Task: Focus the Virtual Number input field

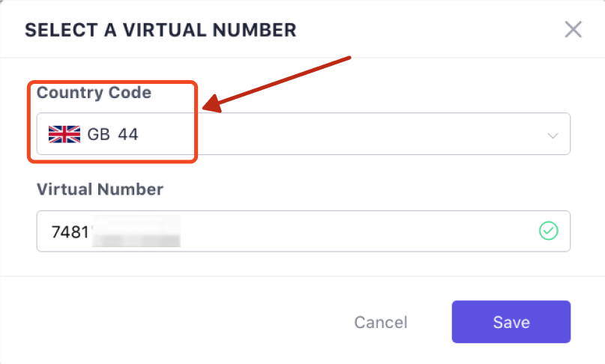Action: (337, 231)
